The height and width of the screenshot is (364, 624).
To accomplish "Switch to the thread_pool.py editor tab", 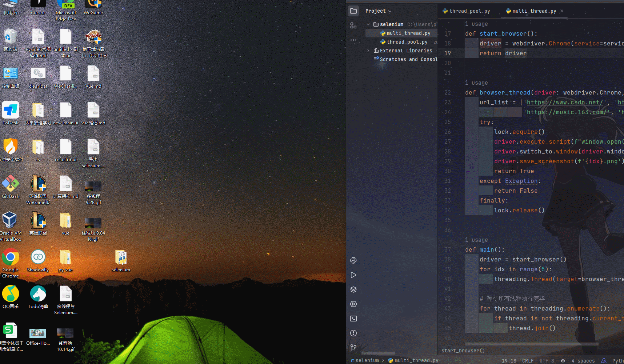I will click(466, 11).
